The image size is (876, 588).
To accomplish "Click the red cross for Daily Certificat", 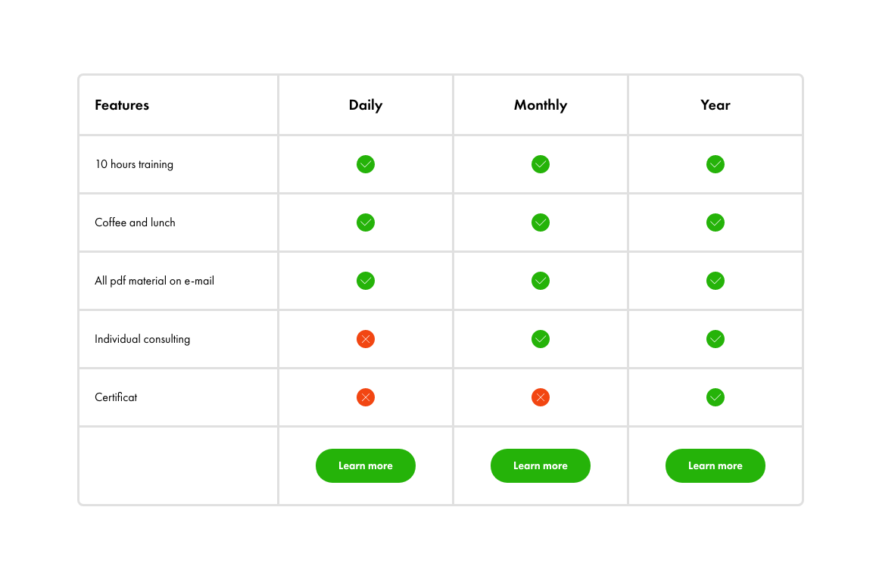I will (366, 397).
